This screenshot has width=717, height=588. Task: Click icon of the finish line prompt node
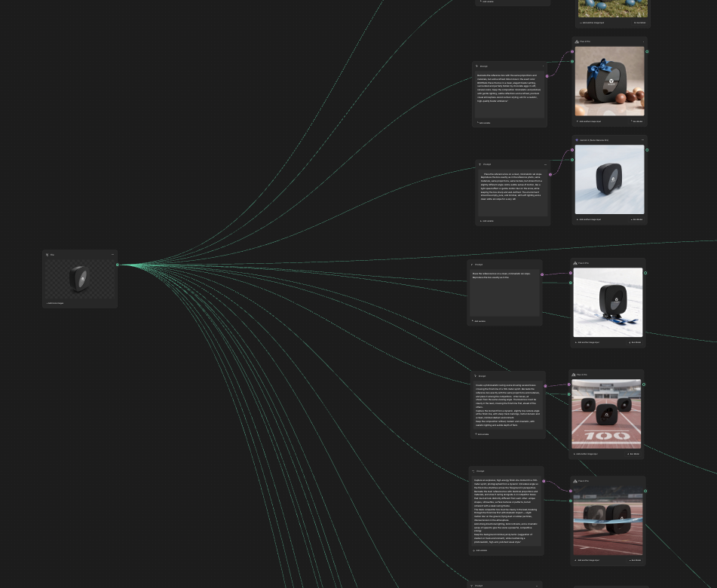(x=473, y=471)
